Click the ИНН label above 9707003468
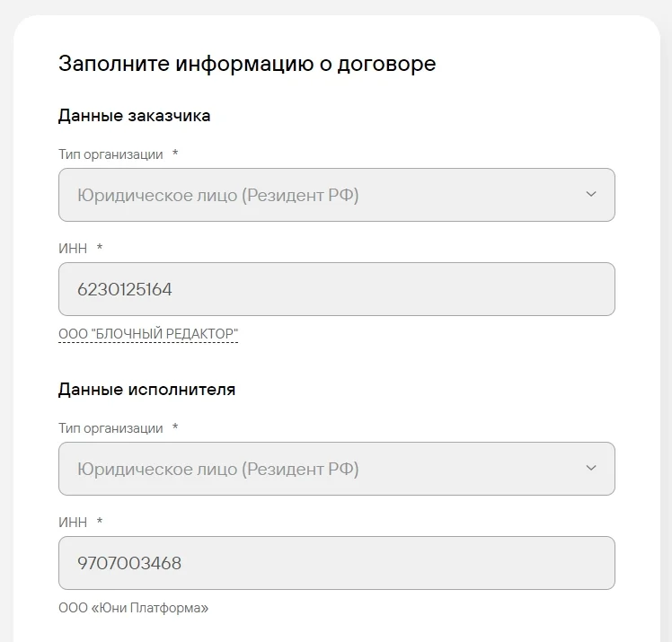 [73, 523]
